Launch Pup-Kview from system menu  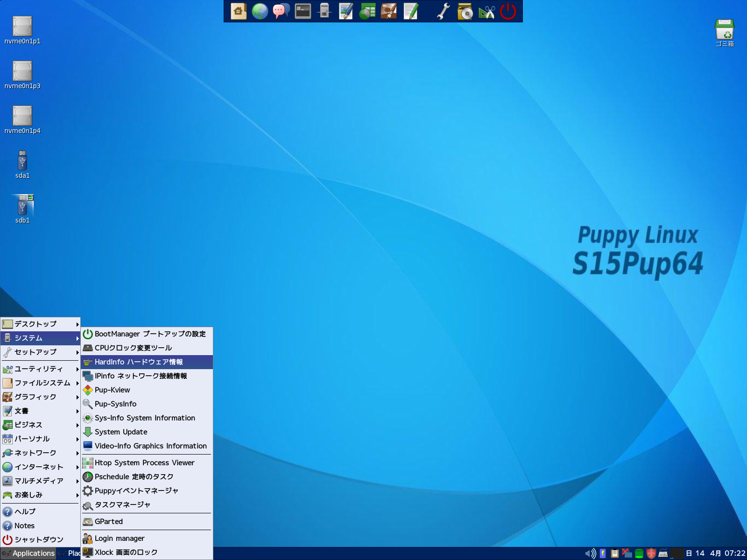pos(147,390)
